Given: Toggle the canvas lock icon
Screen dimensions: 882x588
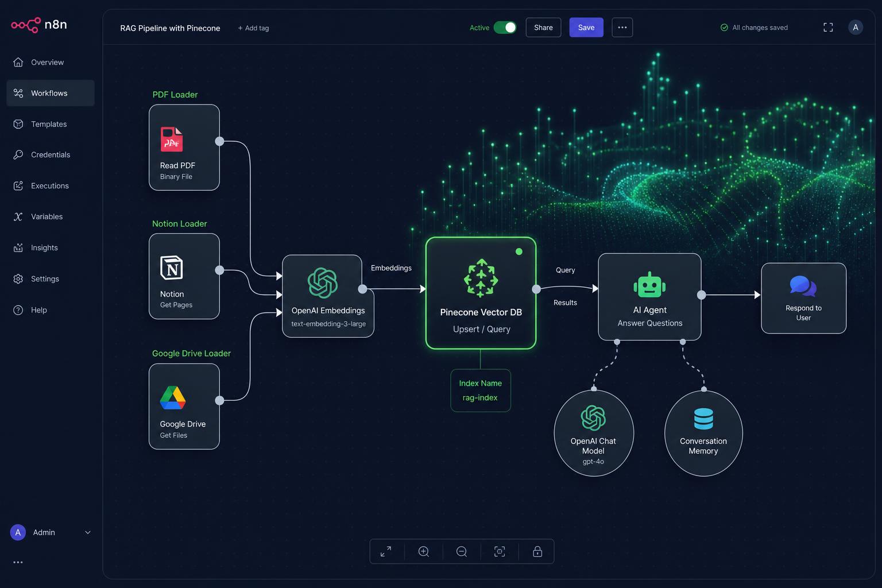Looking at the screenshot, I should point(537,551).
